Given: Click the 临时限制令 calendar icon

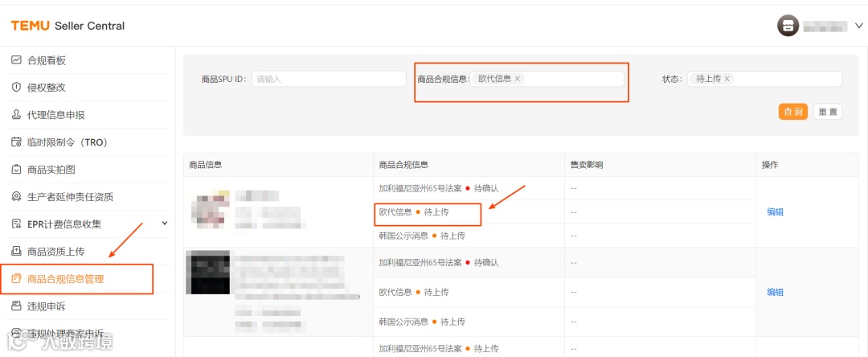Looking at the screenshot, I should 16,142.
